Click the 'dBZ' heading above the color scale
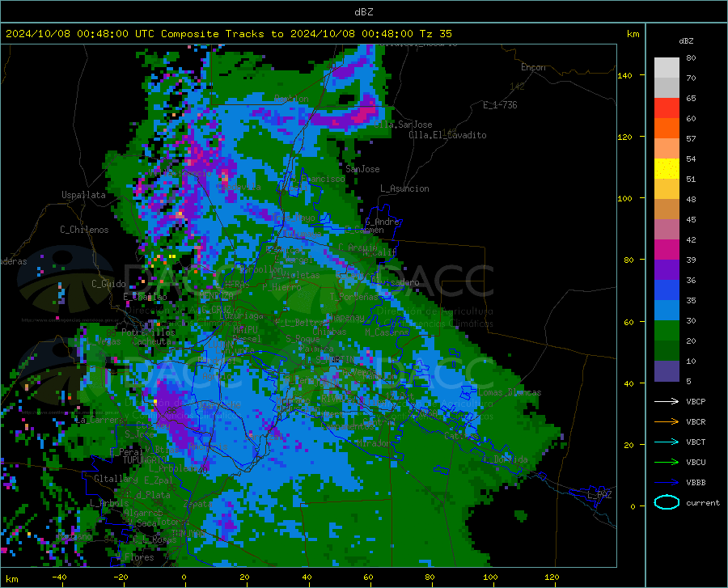The height and width of the screenshot is (588, 728). point(686,40)
